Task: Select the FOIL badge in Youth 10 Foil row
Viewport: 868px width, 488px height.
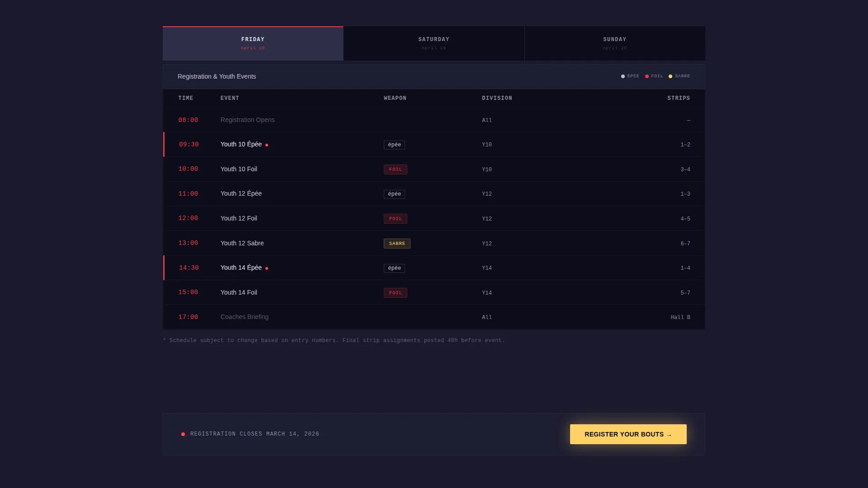Action: pos(396,169)
